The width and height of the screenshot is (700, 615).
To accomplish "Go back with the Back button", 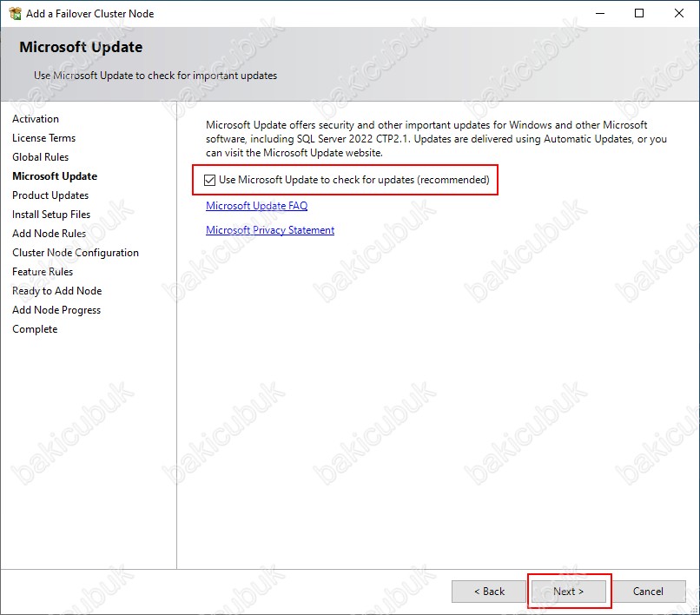I will pos(489,592).
